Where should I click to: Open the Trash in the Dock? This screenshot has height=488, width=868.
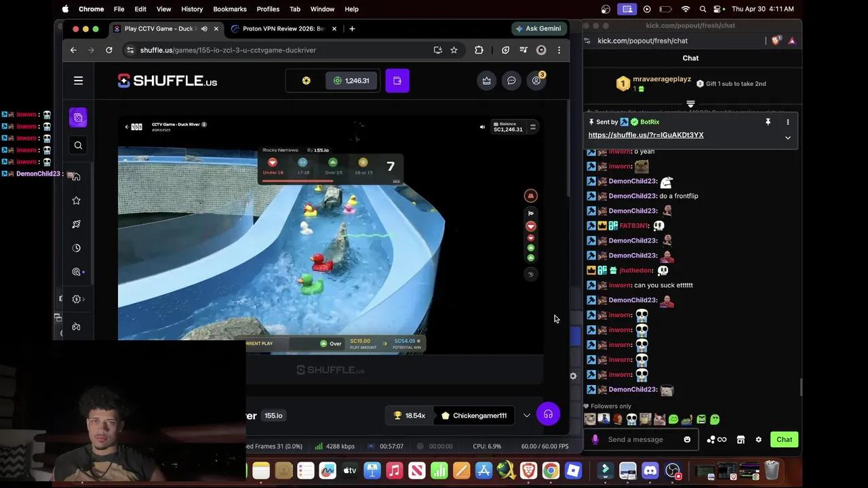tap(772, 470)
